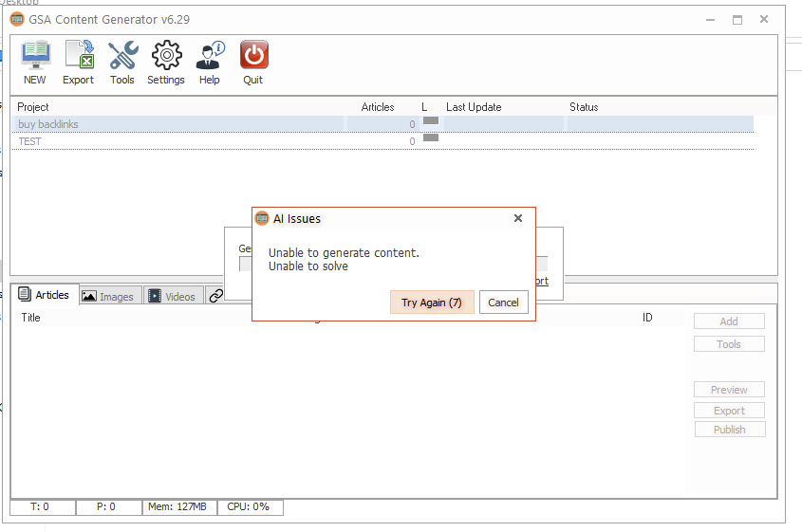
Task: Maximize the GSA Content Generator window
Action: click(x=737, y=19)
